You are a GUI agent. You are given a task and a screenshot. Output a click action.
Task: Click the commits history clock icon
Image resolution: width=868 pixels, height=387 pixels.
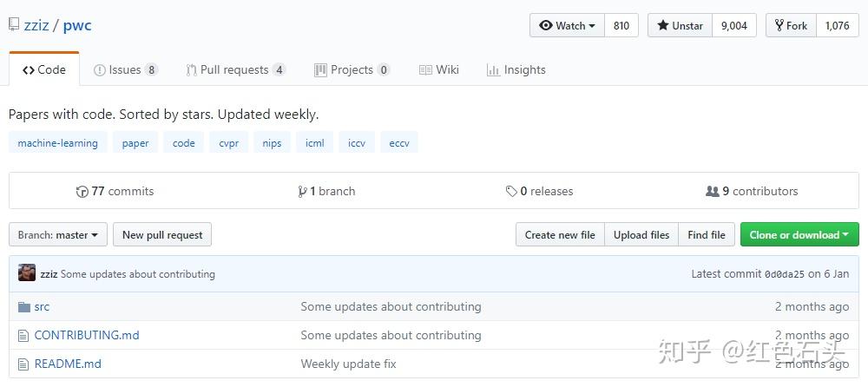click(82, 192)
